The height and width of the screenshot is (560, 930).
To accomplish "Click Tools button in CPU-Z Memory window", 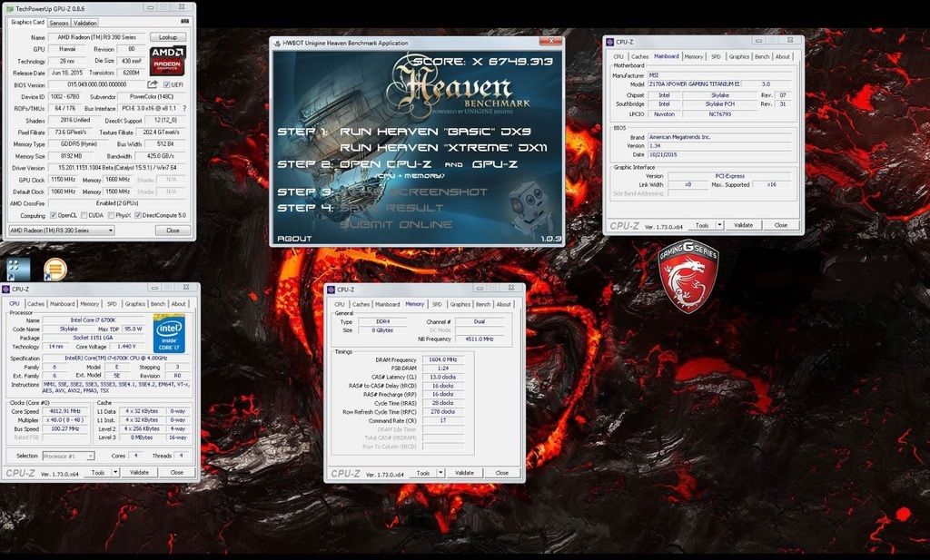I will (x=423, y=473).
